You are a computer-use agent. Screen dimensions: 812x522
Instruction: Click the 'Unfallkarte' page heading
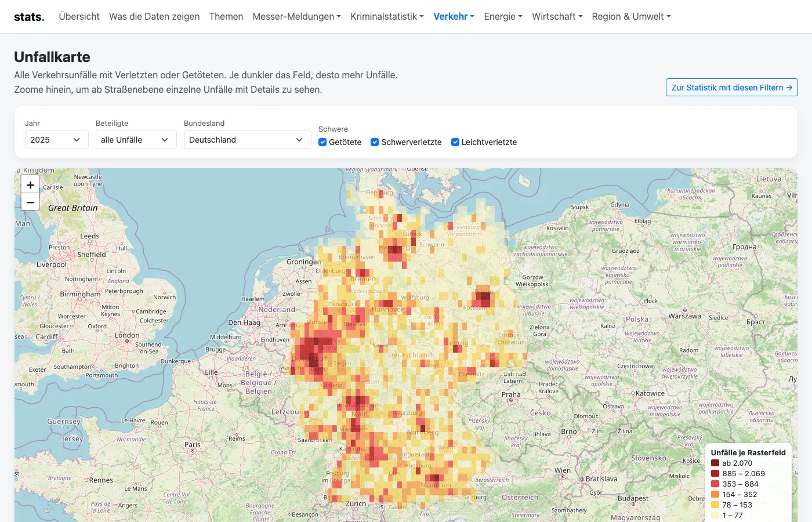pyautogui.click(x=52, y=57)
